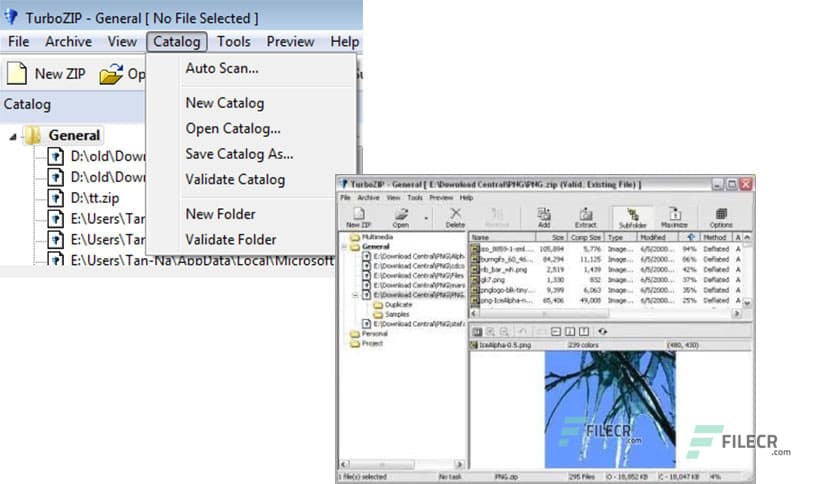This screenshot has width=836, height=484.
Task: Click the open folder toolbar icon
Action: (x=111, y=74)
